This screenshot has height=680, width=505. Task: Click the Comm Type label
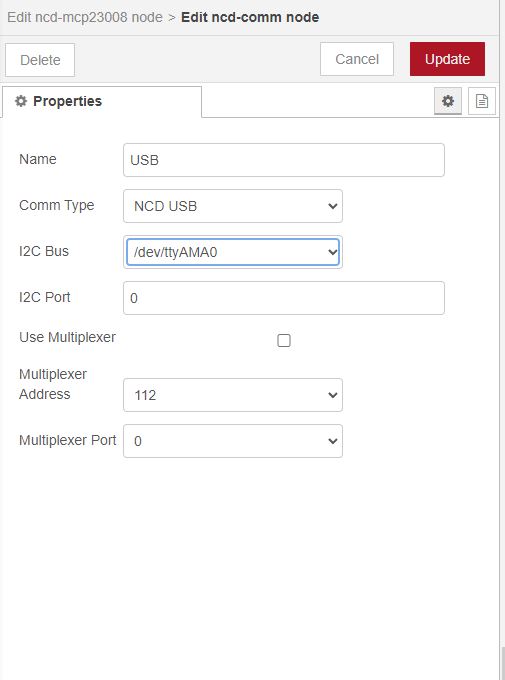click(56, 205)
